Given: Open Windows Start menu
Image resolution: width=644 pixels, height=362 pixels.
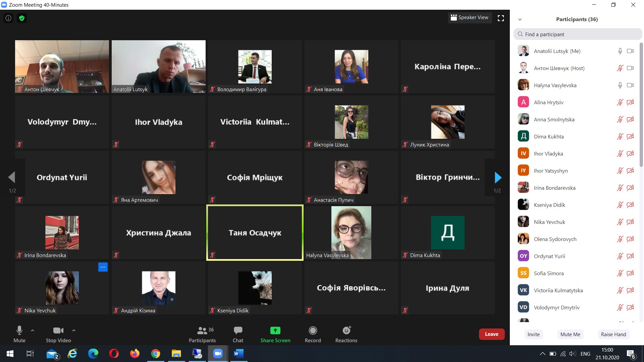Looking at the screenshot, I should (10, 354).
